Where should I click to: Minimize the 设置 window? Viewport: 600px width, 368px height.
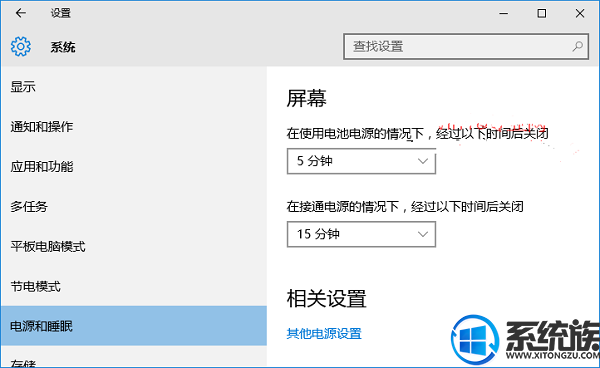[504, 13]
